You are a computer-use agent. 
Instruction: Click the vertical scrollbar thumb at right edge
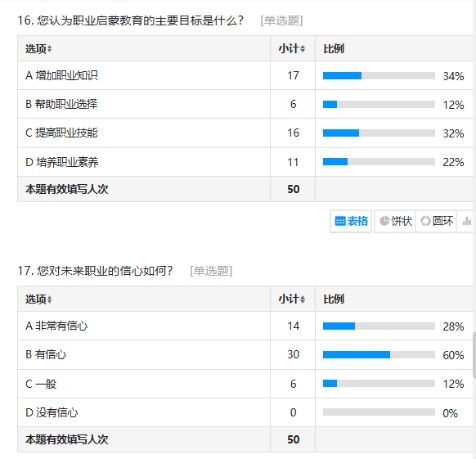click(474, 355)
